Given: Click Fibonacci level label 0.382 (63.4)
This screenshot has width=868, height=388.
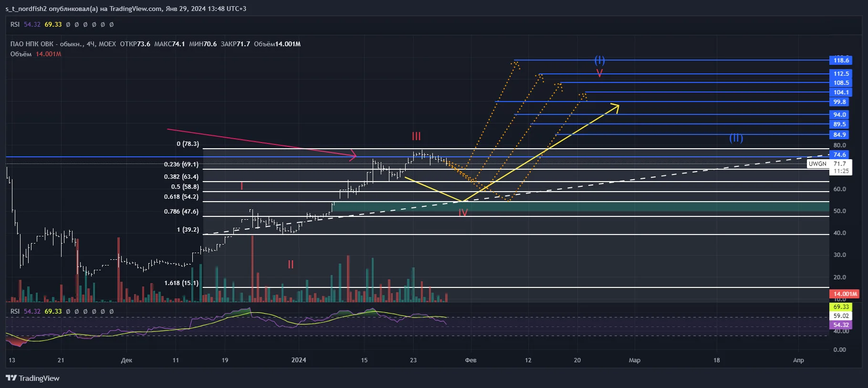Looking at the screenshot, I should point(181,176).
